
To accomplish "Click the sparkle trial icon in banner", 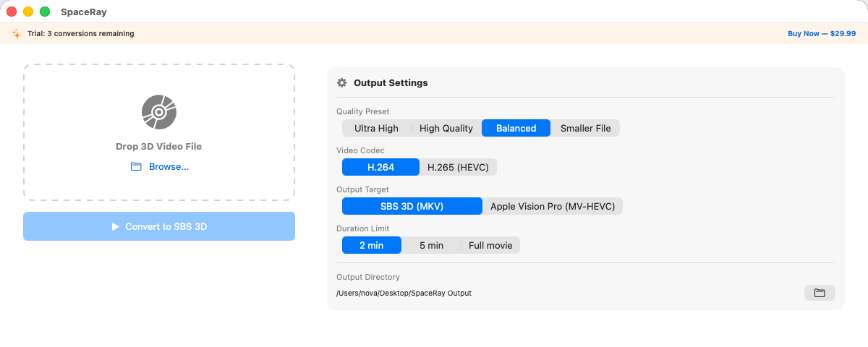I will [17, 34].
